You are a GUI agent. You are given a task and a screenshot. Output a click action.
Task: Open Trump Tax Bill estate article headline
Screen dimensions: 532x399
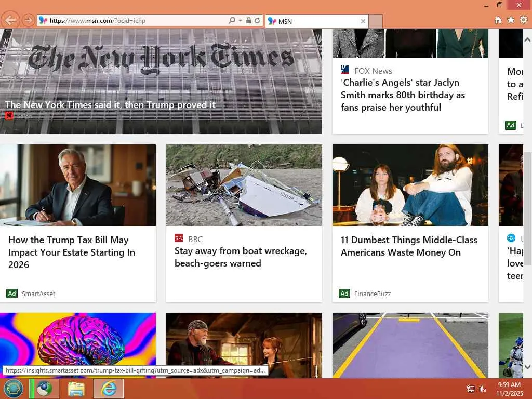pyautogui.click(x=72, y=252)
